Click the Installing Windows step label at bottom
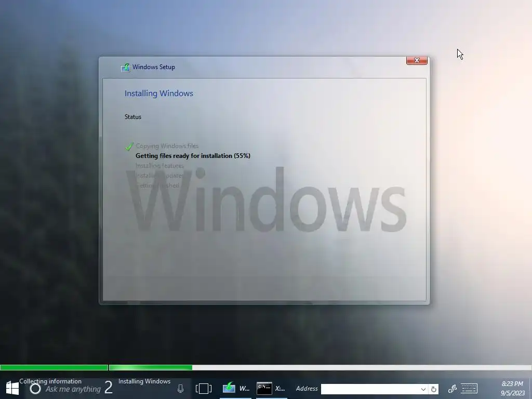532x399 pixels. pos(144,381)
